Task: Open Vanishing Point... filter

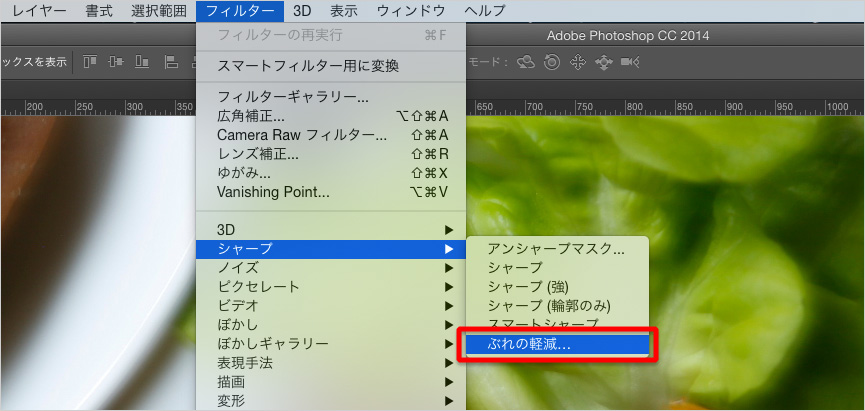Action: click(331, 192)
